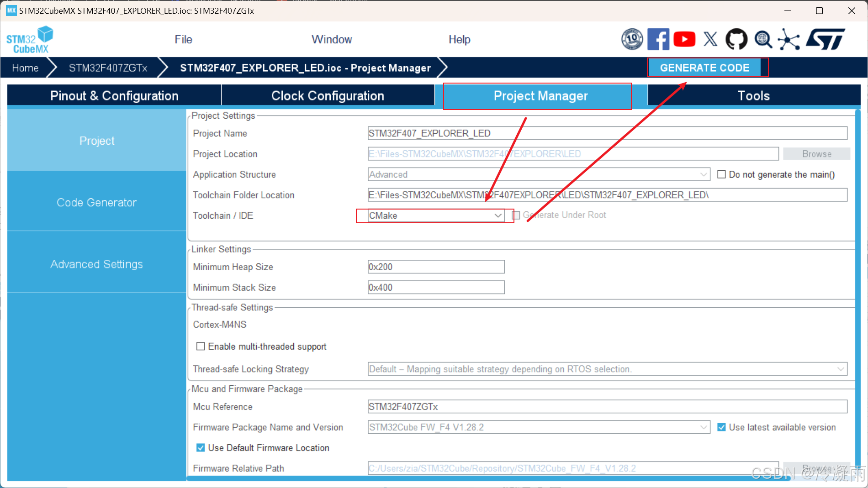Open the Help menu
This screenshot has width=868, height=488.
tap(459, 40)
